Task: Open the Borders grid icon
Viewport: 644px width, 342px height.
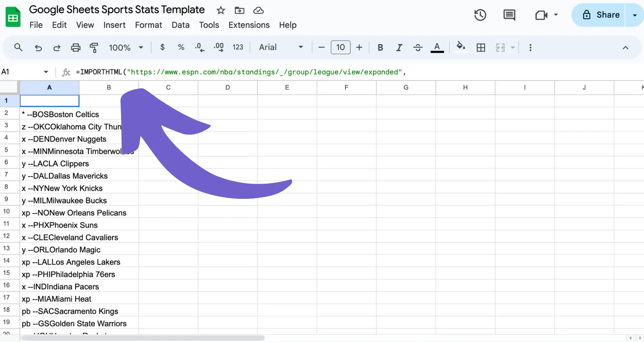Action: pos(481,48)
